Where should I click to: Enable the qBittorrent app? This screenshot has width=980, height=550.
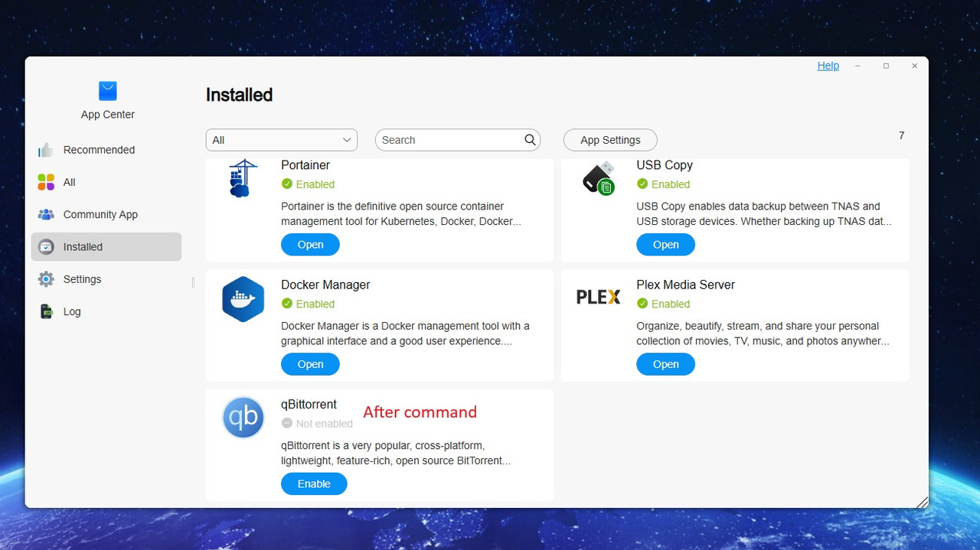[x=314, y=483]
